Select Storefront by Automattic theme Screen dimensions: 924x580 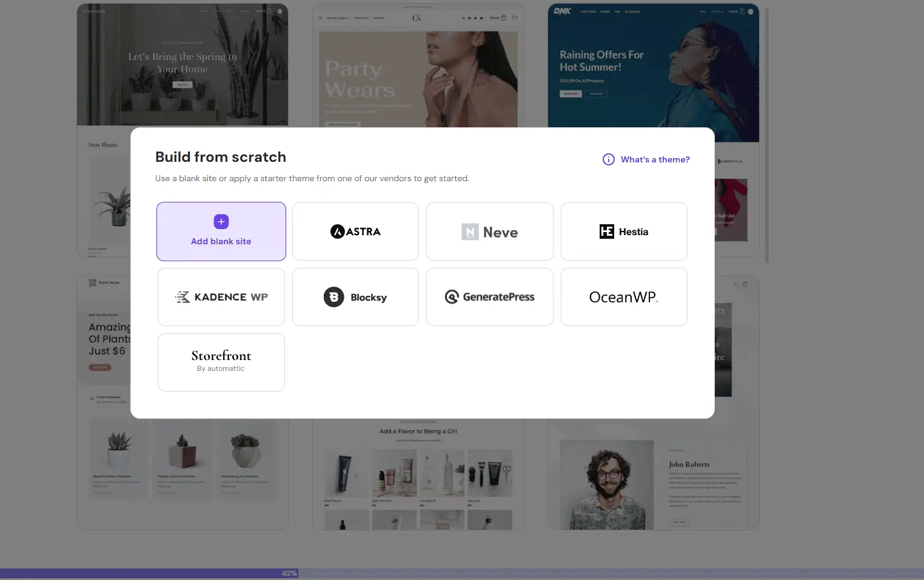pyautogui.click(x=221, y=362)
